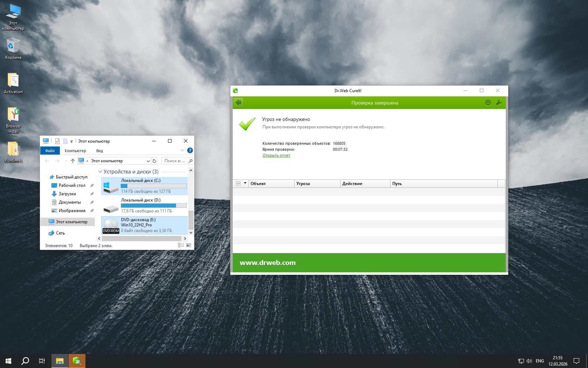Click the Explorer up-arrow navigation icon
Viewport: 588px width, 368px height.
click(72, 161)
